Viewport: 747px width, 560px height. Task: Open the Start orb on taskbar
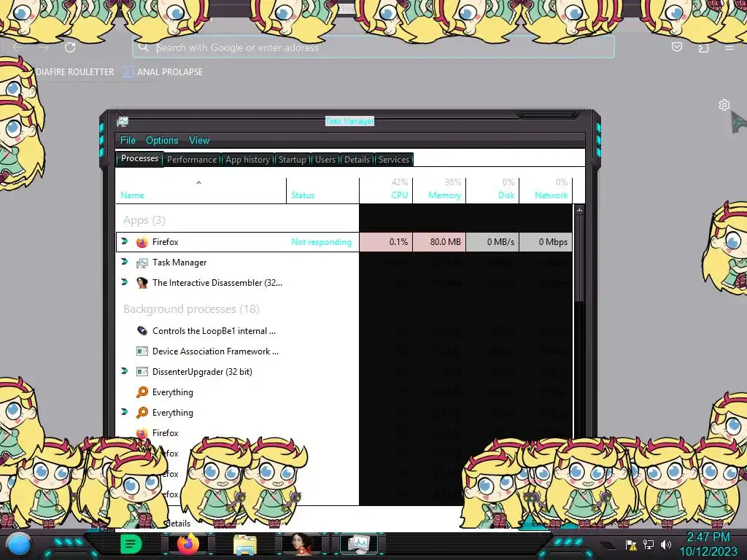[x=20, y=544]
